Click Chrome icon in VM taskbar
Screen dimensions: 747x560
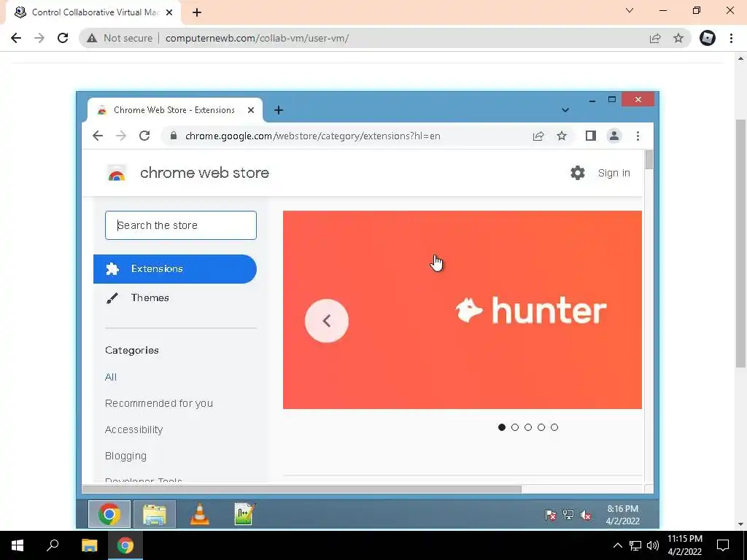(109, 514)
